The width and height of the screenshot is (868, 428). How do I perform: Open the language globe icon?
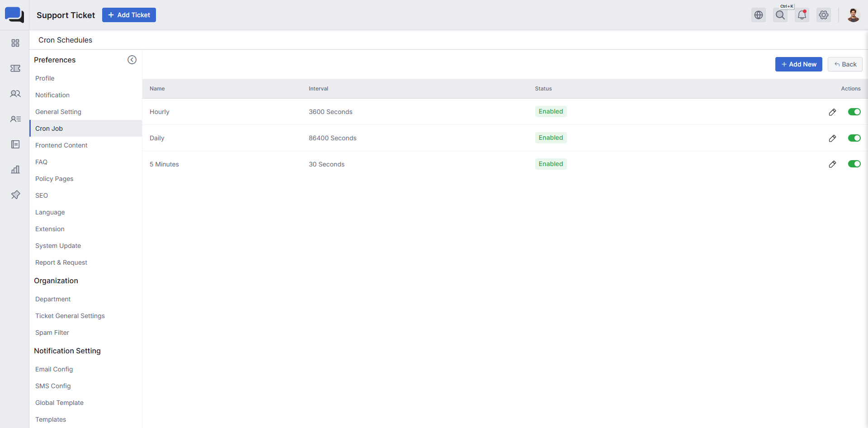point(759,15)
